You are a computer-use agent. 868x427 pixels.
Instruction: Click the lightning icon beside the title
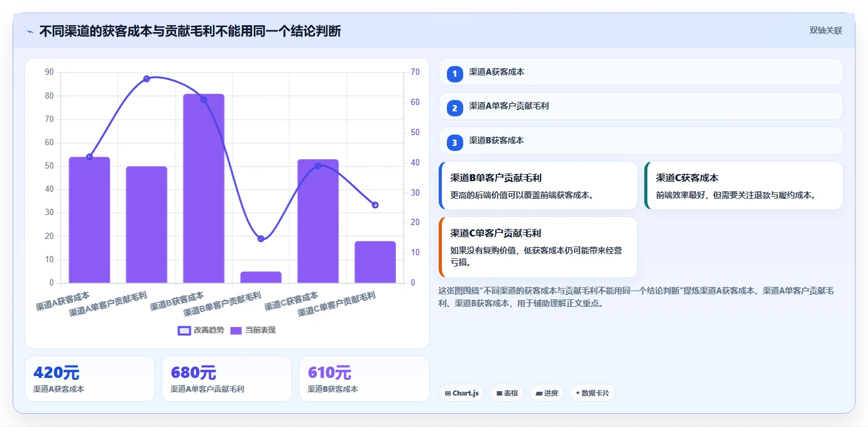click(30, 31)
